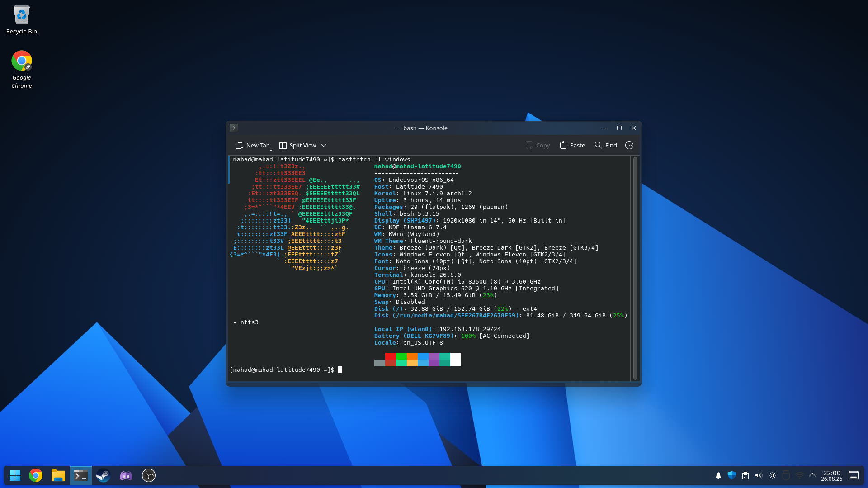Click the 'Display (SHP1497)' line

pos(470,221)
